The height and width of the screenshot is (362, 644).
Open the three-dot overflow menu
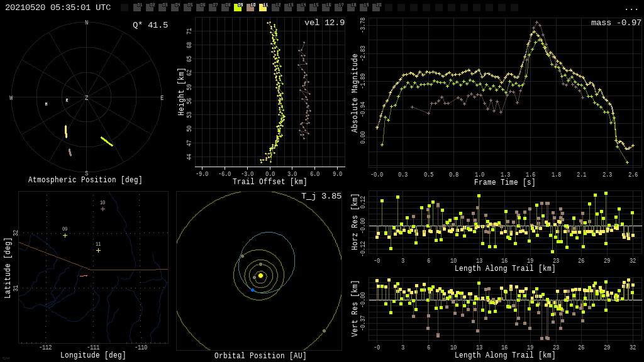[631, 8]
